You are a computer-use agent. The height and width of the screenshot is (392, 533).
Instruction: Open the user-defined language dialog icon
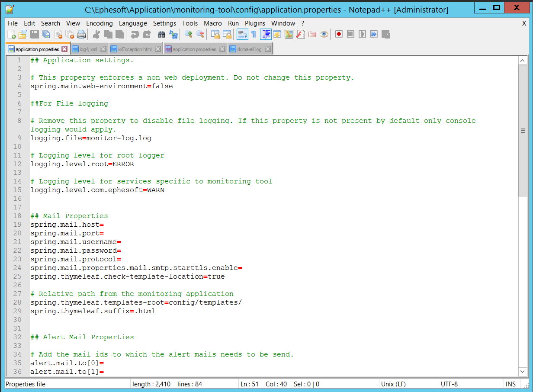[277, 34]
